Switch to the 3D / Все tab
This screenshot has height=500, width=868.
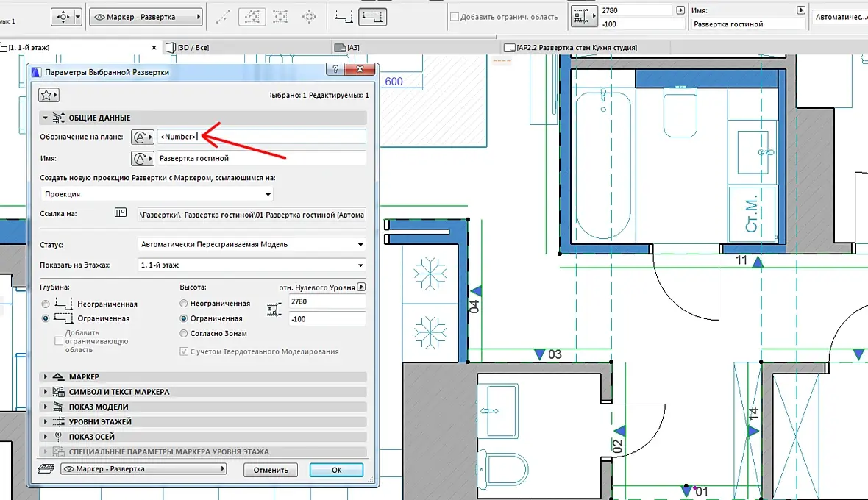[195, 48]
